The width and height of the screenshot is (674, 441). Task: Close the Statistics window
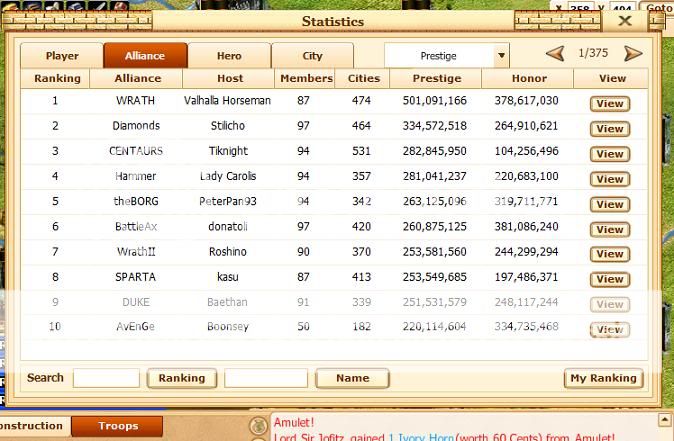(x=625, y=20)
